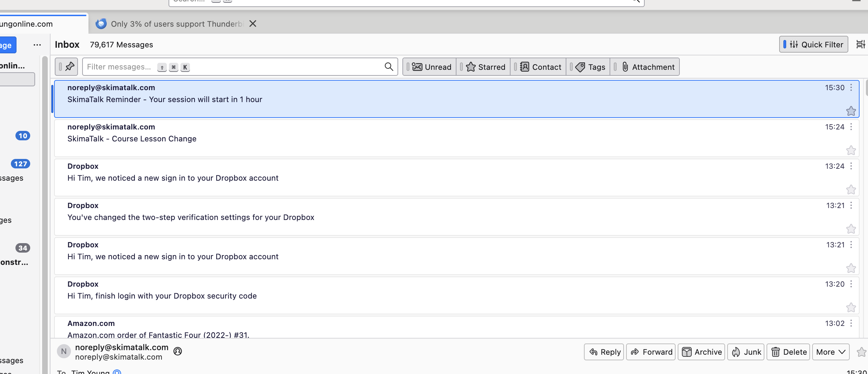868x374 pixels.
Task: Archive the selected message
Action: click(701, 352)
